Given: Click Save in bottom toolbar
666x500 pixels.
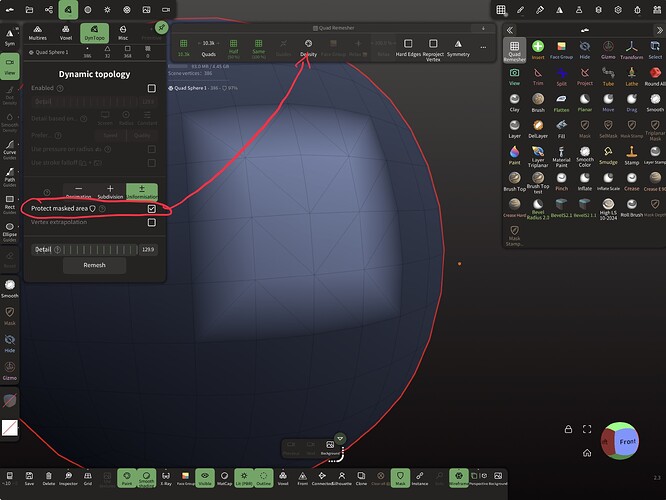Looking at the screenshot, I should click(29, 477).
